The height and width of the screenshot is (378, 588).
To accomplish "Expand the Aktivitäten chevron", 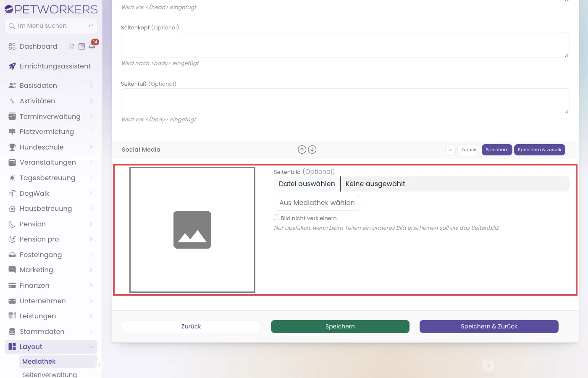I will pyautogui.click(x=91, y=101).
